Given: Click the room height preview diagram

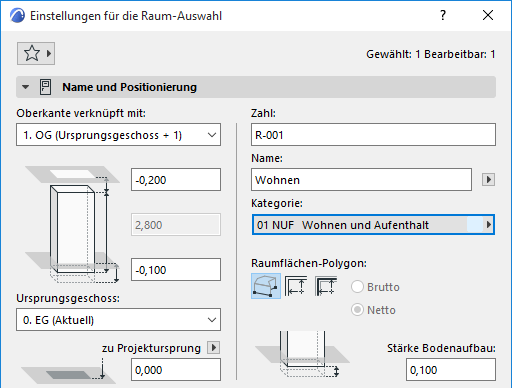Looking at the screenshot, I should [x=73, y=224].
